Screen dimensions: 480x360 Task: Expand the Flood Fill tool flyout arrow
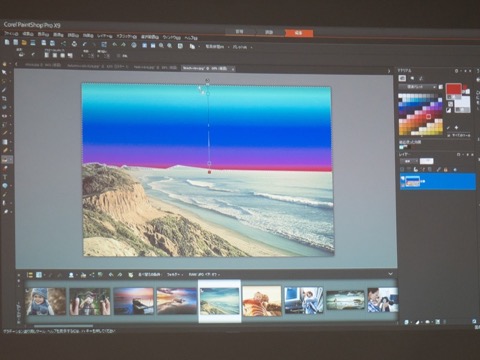point(11,160)
